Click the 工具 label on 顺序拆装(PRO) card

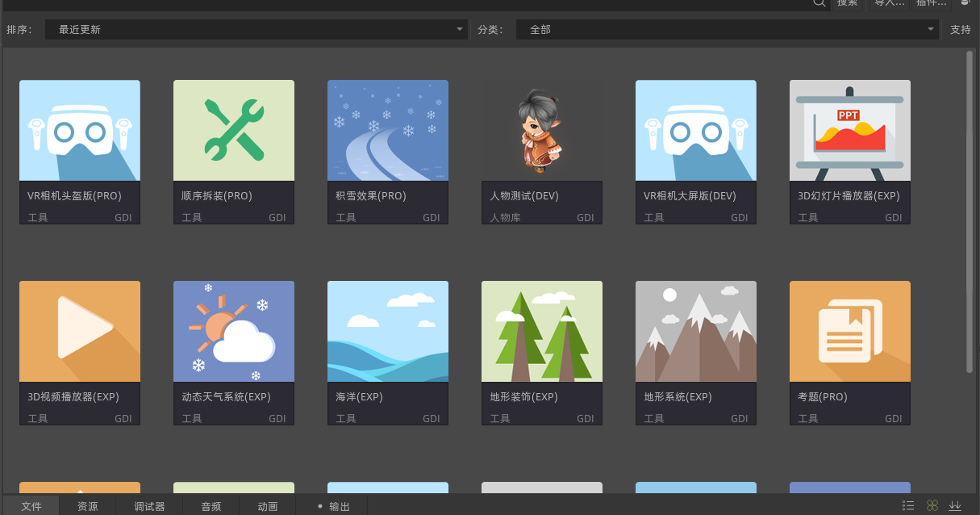(x=192, y=218)
